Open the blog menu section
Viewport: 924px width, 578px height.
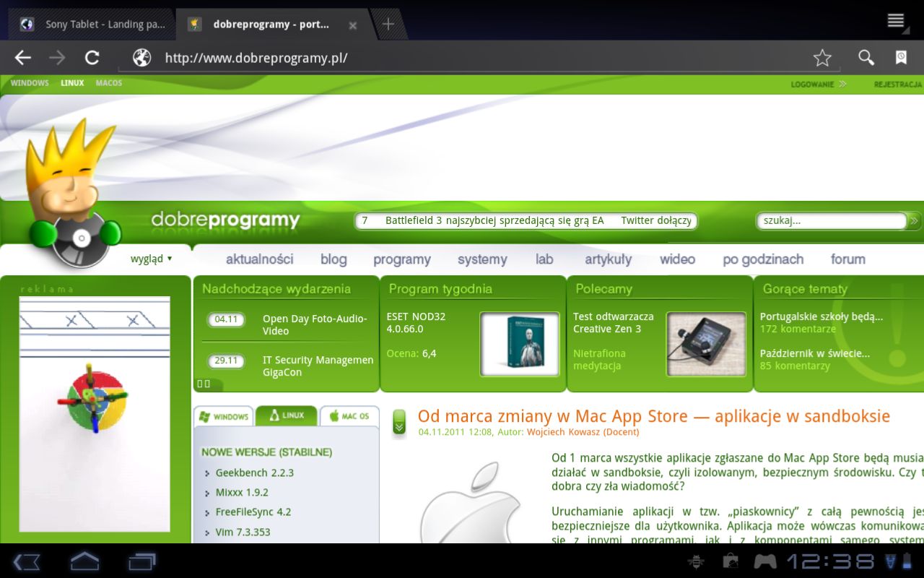pos(334,259)
